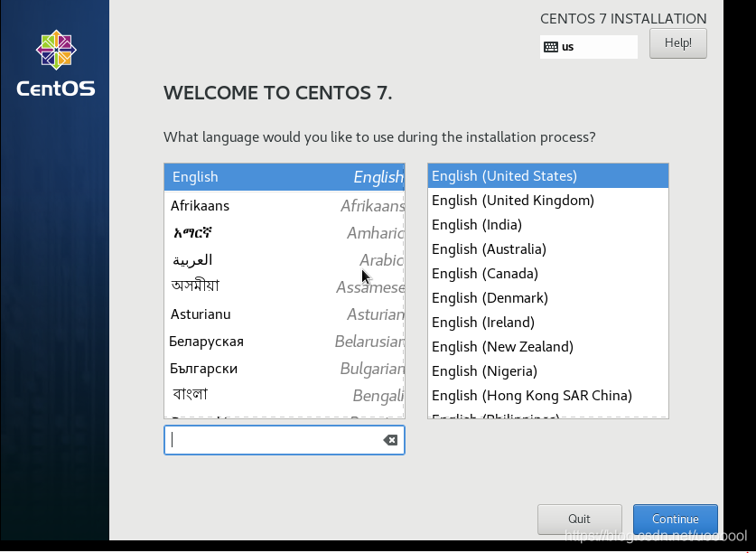Image resolution: width=756 pixels, height=553 pixels.
Task: Choose English (United States) locale
Action: pos(548,175)
